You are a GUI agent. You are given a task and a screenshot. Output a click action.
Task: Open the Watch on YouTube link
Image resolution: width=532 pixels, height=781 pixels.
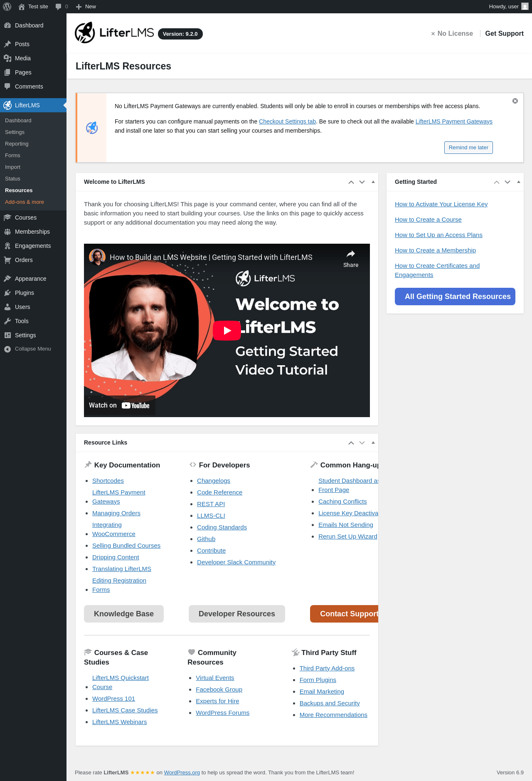click(119, 405)
